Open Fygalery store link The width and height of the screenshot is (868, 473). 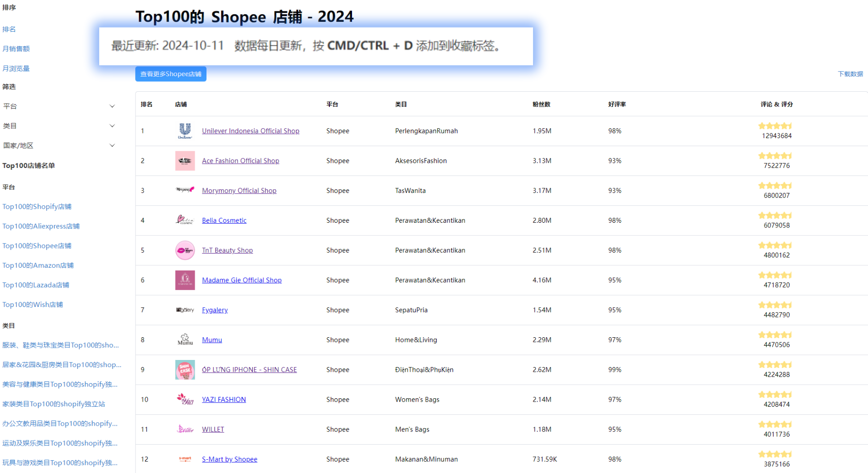215,310
